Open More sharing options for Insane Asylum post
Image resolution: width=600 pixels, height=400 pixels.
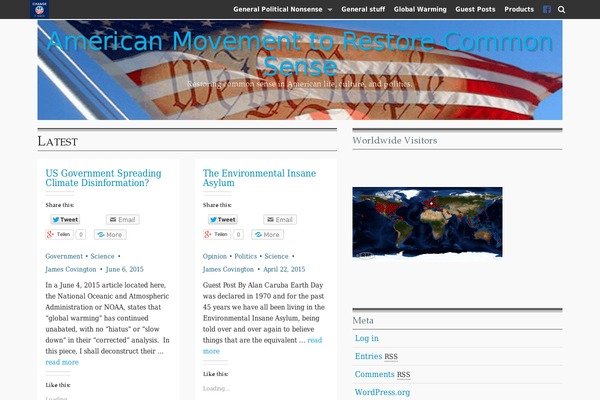tap(267, 234)
